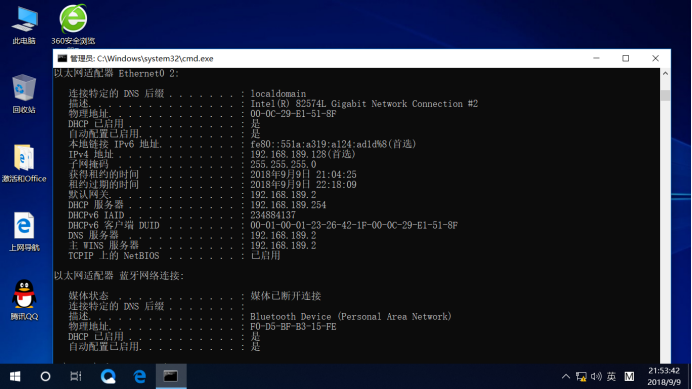Launch the 腾讯QQ penguin icon

coord(24,300)
